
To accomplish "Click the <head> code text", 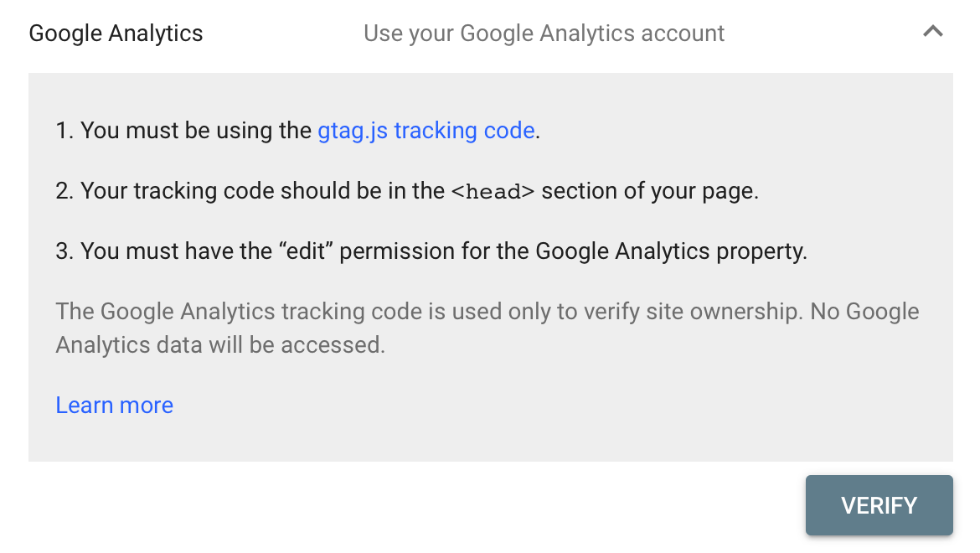I will [493, 192].
